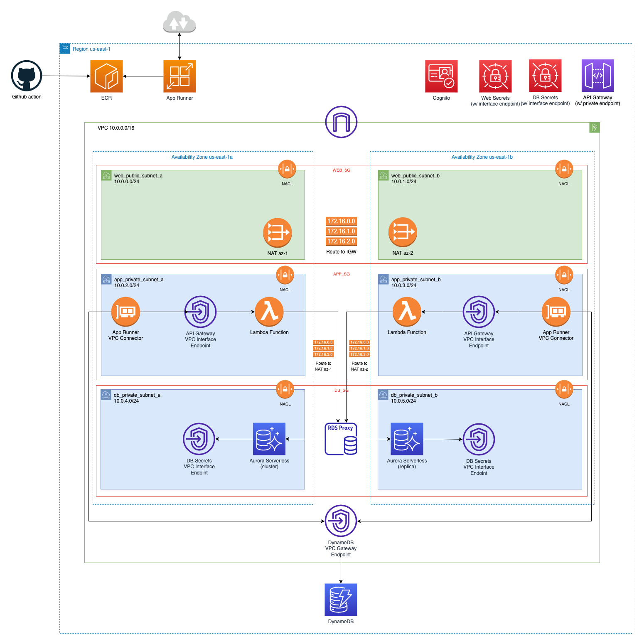Click the db_private_subnet_b subnet icon
Screen dimensions: 644x644
(x=383, y=395)
